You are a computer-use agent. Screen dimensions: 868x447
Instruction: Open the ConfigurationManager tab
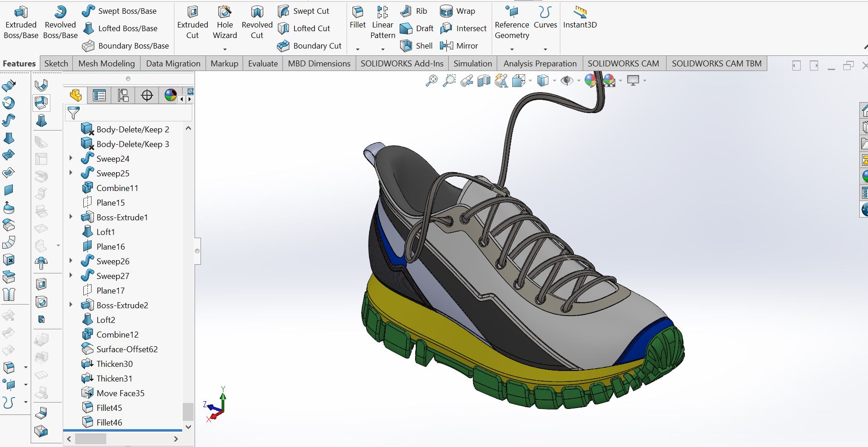(123, 95)
